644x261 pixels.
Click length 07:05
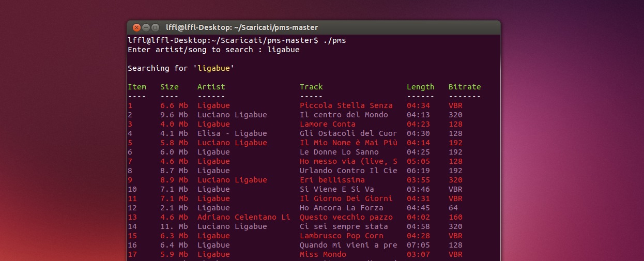point(418,245)
